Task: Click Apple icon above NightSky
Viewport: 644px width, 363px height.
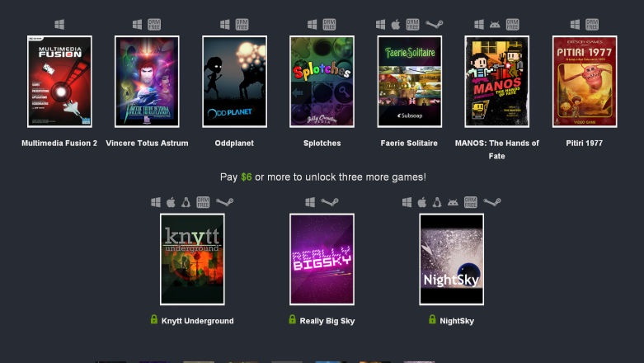Action: click(x=422, y=202)
